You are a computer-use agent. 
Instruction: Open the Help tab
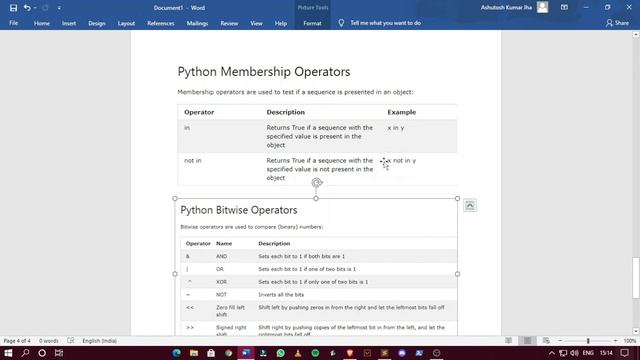coord(281,23)
